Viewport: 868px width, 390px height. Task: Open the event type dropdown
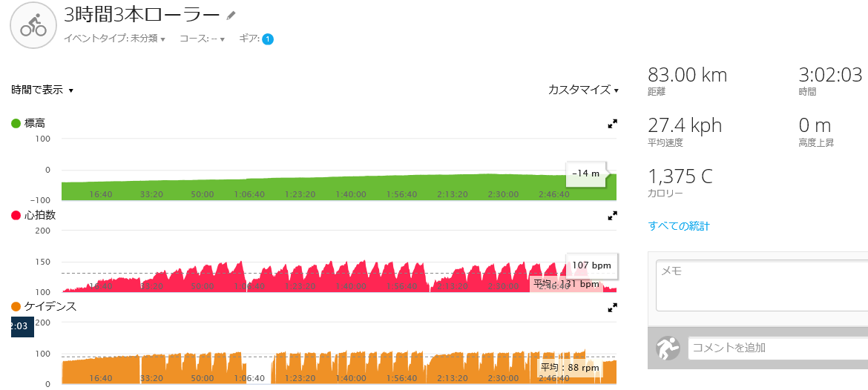115,39
